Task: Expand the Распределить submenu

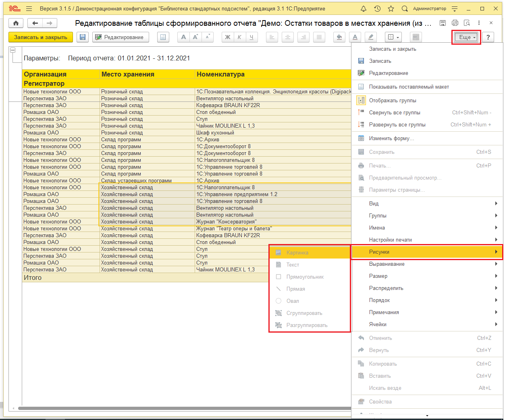Action: pos(427,288)
